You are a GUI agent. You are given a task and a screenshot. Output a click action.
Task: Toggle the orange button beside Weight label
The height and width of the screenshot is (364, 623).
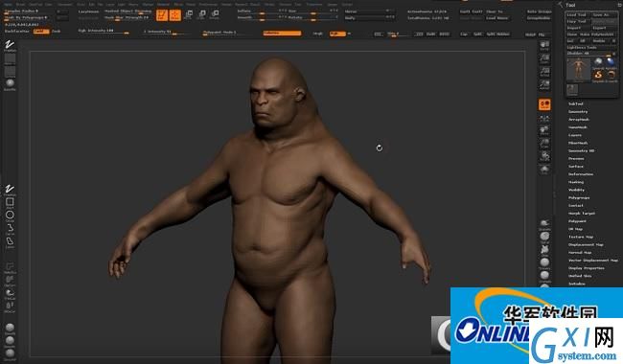click(x=337, y=34)
